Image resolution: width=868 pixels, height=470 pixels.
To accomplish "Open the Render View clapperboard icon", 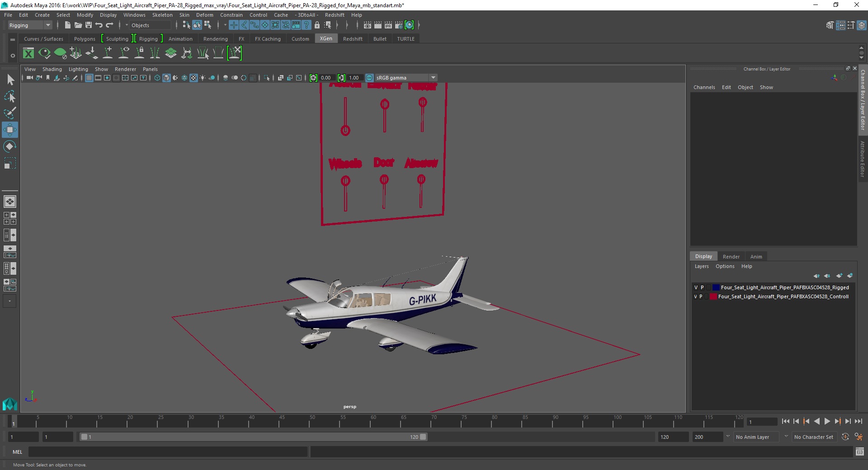I will point(368,25).
